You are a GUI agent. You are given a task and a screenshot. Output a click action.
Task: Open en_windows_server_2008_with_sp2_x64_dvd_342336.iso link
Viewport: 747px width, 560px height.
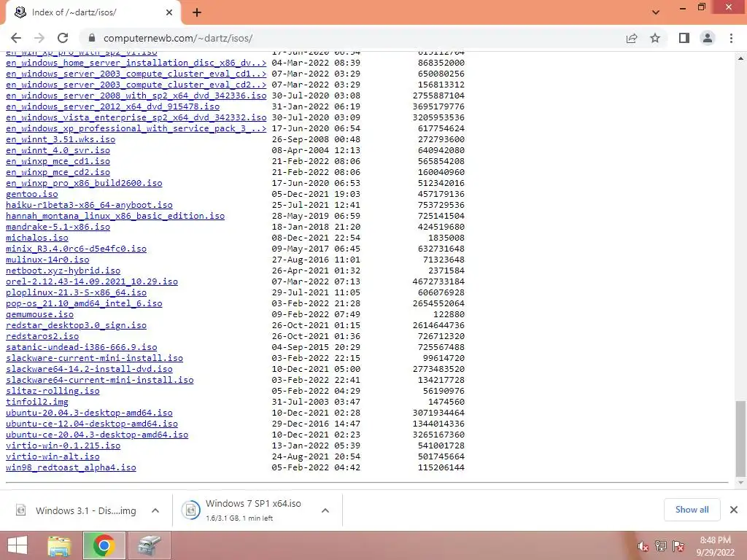pyautogui.click(x=136, y=96)
